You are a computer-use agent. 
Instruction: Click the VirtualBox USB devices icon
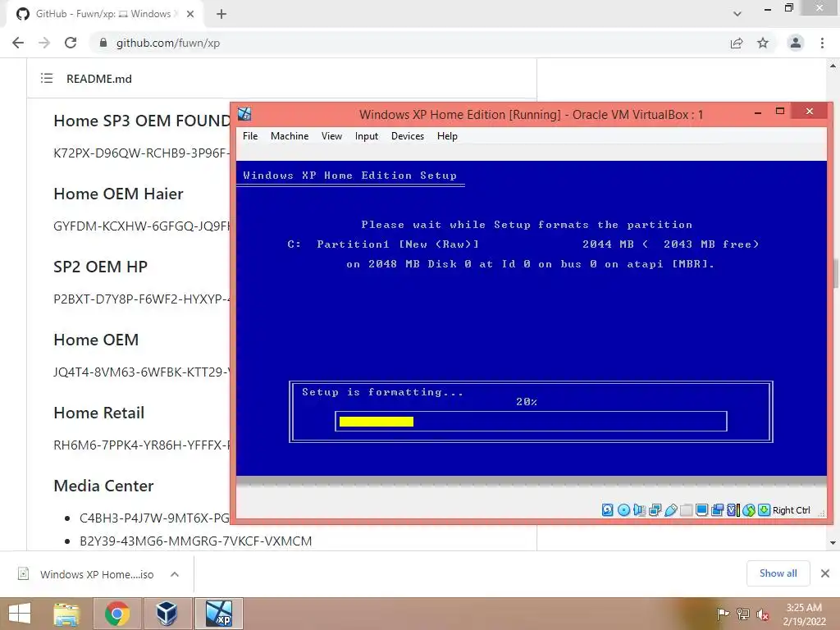pos(671,510)
